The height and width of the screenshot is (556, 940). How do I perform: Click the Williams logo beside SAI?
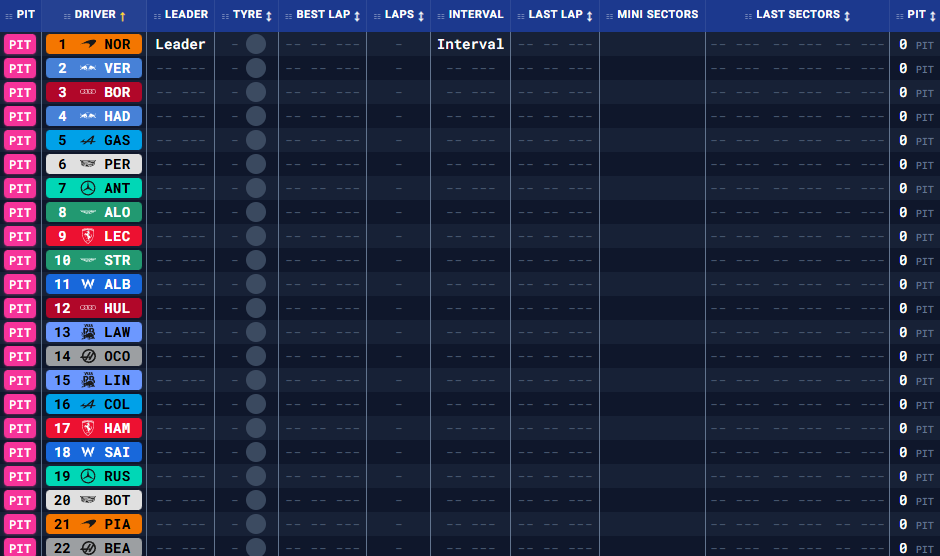click(x=88, y=452)
